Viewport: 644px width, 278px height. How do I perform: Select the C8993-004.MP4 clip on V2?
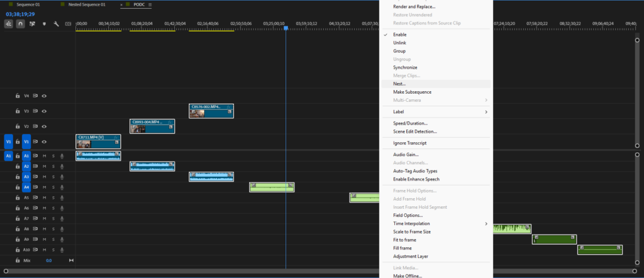pyautogui.click(x=152, y=126)
